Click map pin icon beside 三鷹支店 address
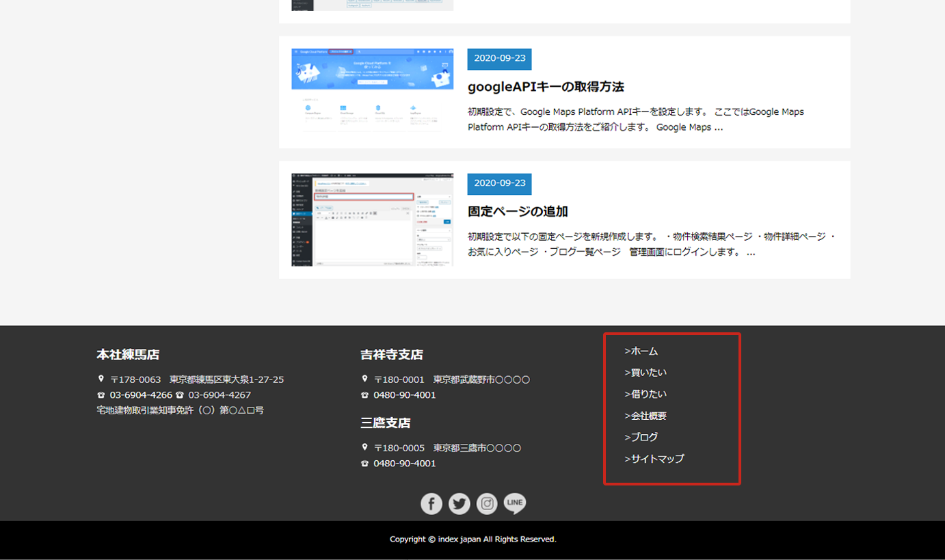945x560 pixels. point(364,447)
